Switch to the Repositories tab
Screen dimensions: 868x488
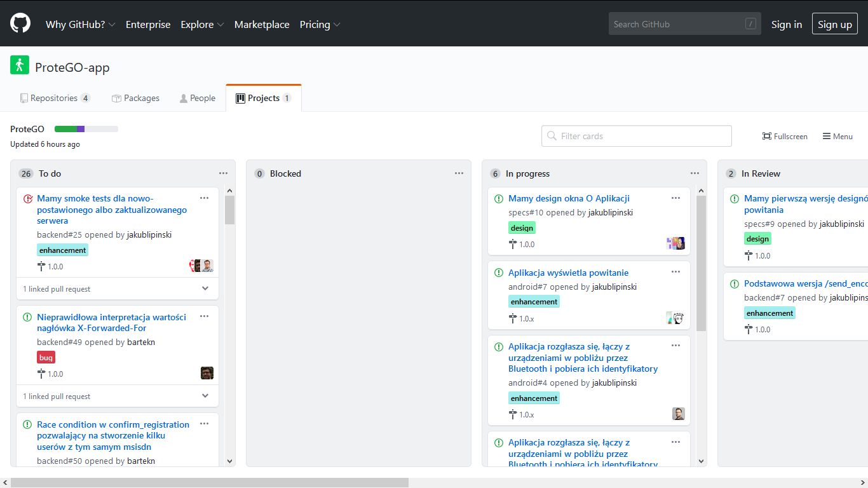click(55, 98)
